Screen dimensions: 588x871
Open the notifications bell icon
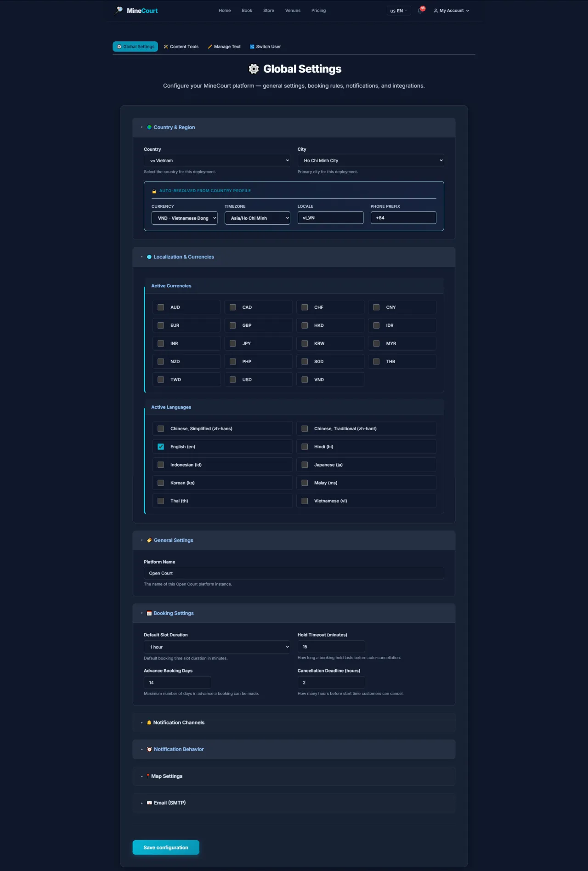click(x=420, y=11)
